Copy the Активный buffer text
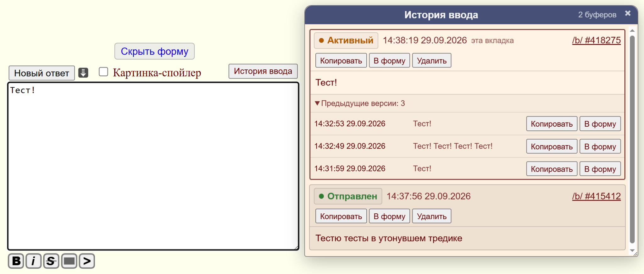The height and width of the screenshot is (274, 644). [341, 60]
